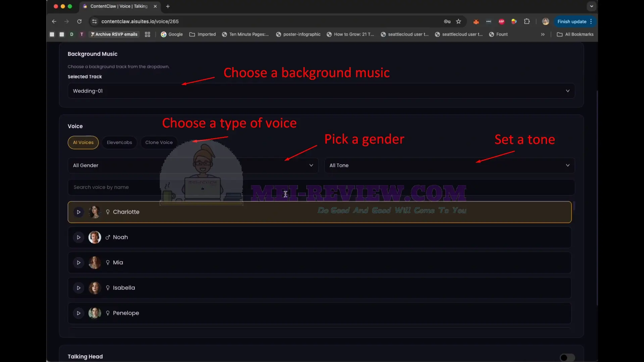
Task: Show more bookmarks with the chevron
Action: (x=543, y=34)
